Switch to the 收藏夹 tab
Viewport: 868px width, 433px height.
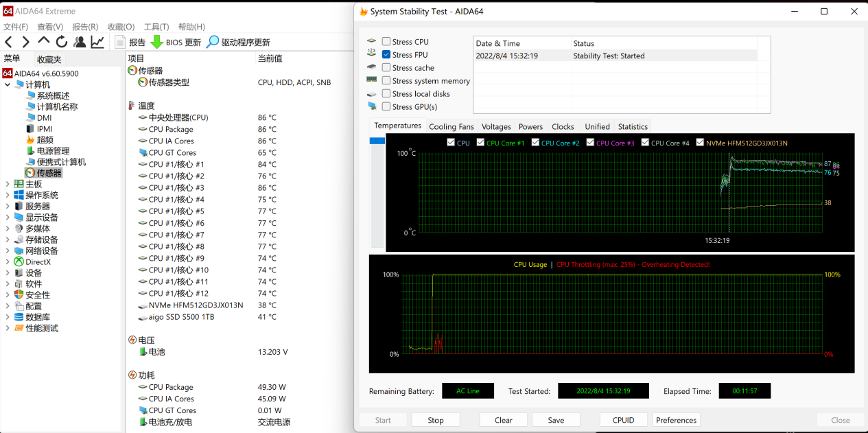coord(49,60)
